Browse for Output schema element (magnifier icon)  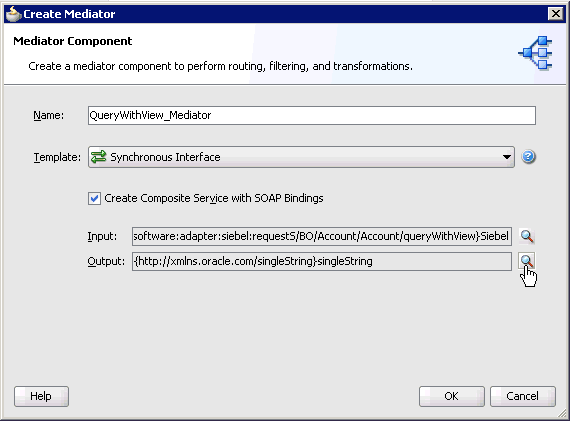point(527,261)
